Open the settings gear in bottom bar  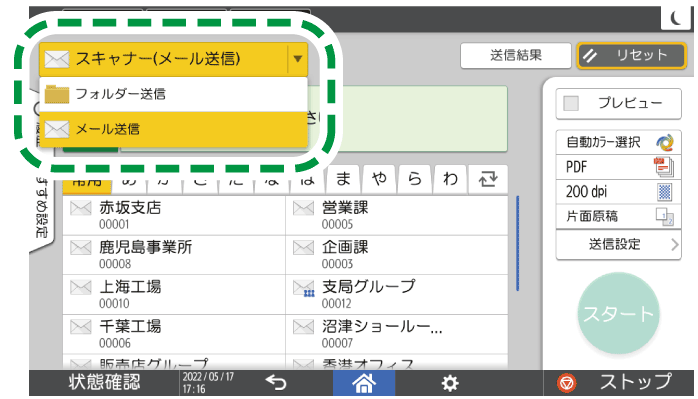[x=450, y=383]
